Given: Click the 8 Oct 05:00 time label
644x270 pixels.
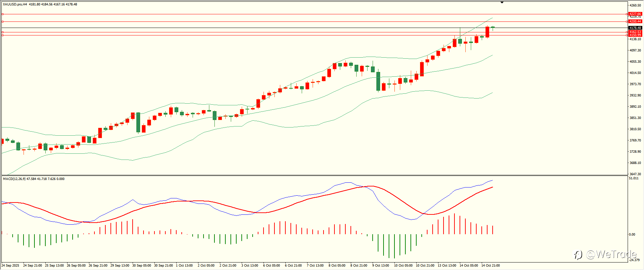Looking at the screenshot, I should [337, 266].
